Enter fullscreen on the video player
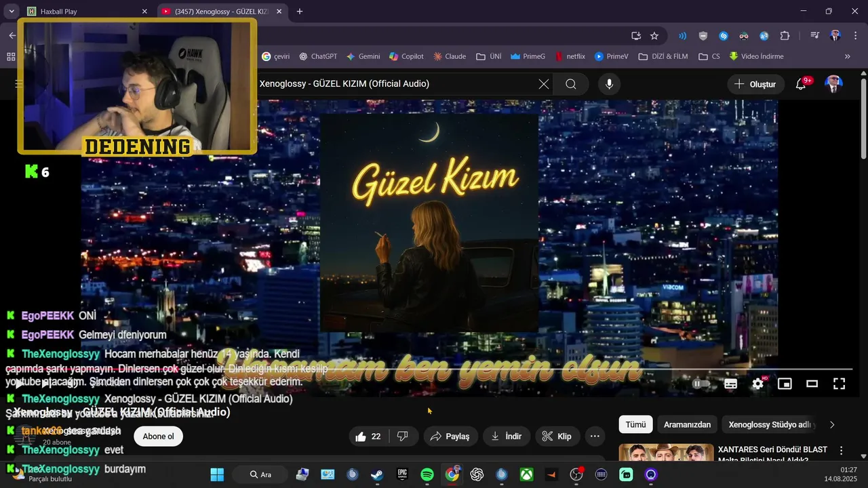The height and width of the screenshot is (488, 868). tap(839, 384)
